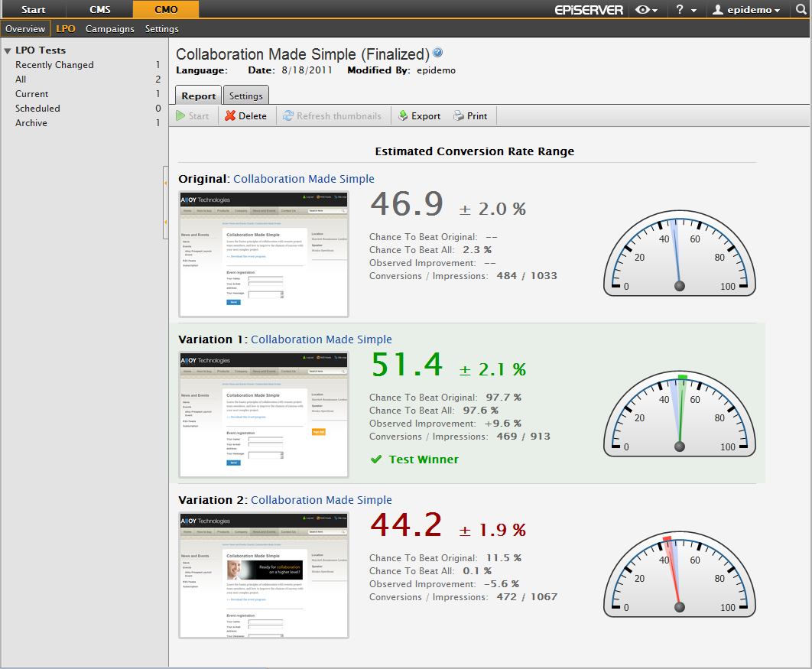Switch to the Settings tab beside Report
Viewport: 812px width, 669px height.
pos(245,96)
